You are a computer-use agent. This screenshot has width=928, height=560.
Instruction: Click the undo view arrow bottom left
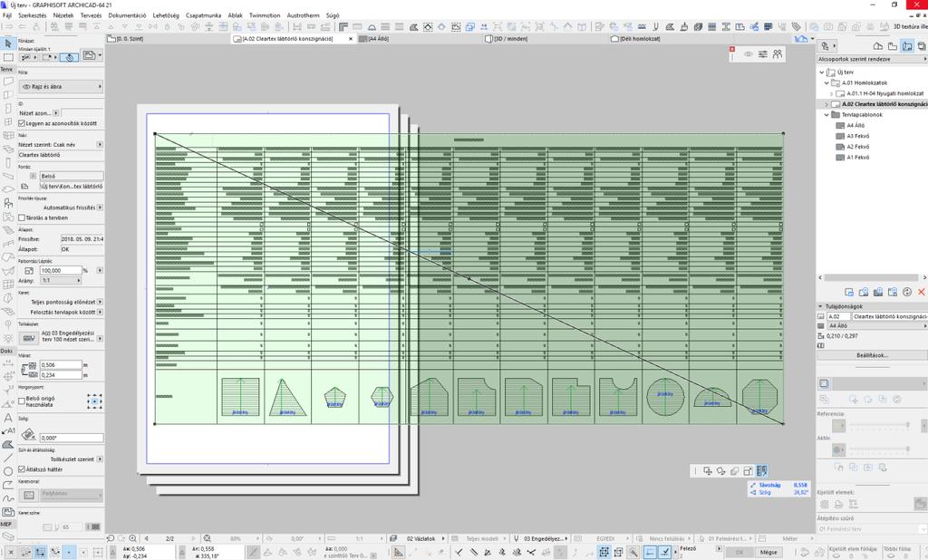coord(110,538)
